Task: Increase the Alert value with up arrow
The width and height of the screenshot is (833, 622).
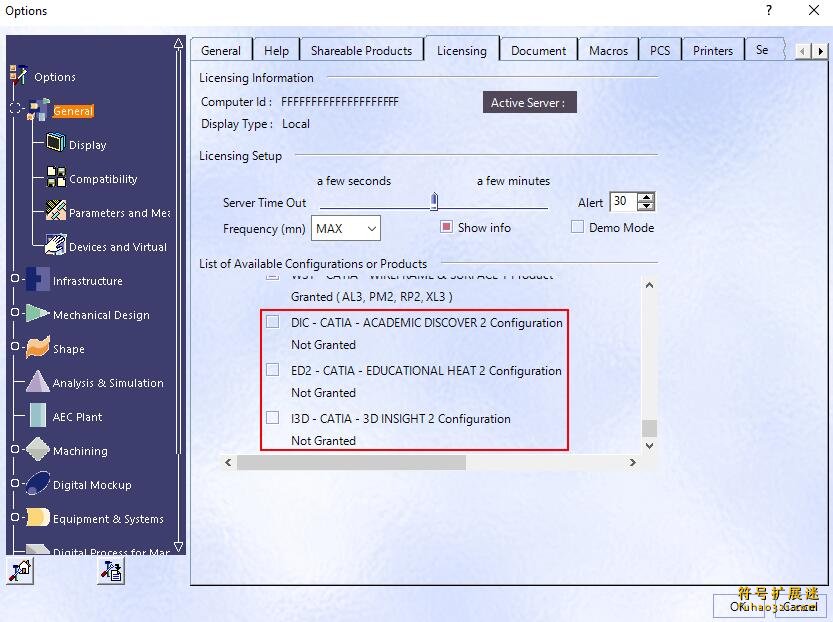Action: click(x=646, y=197)
